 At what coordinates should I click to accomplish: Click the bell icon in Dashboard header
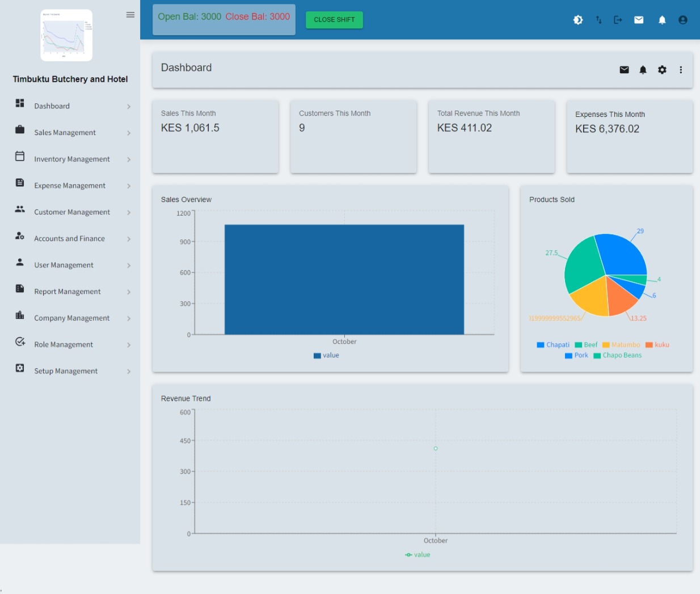(643, 70)
